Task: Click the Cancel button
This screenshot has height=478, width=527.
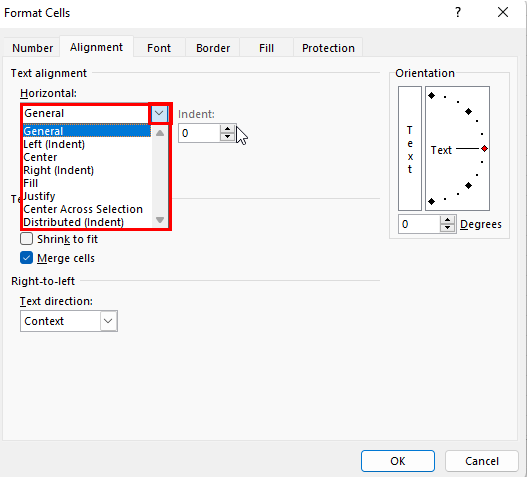Action: [x=482, y=461]
